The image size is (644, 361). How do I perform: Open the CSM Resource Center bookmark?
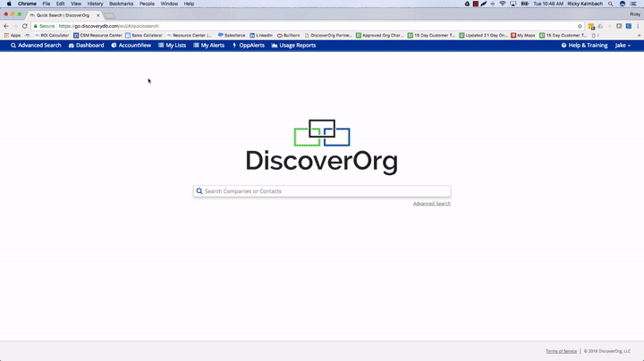click(x=97, y=35)
